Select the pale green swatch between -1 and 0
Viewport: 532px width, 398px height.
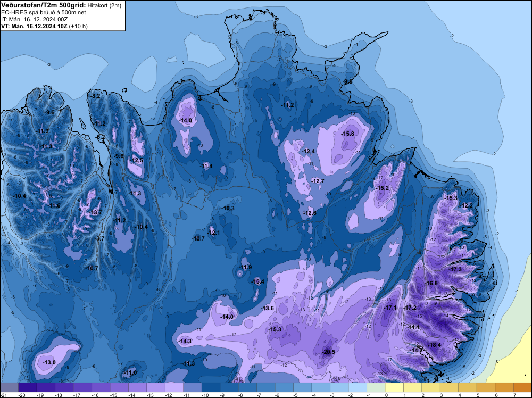click(x=376, y=387)
